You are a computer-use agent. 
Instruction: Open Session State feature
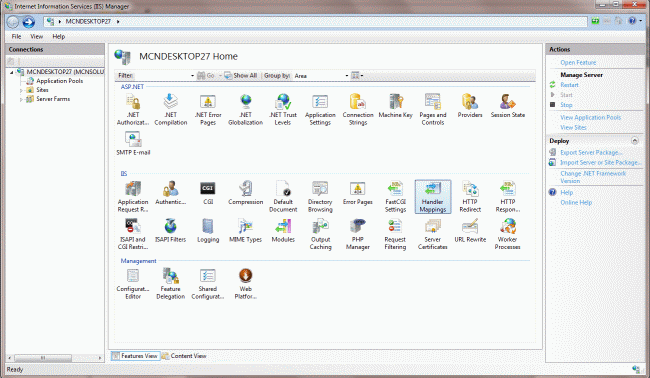pos(508,106)
